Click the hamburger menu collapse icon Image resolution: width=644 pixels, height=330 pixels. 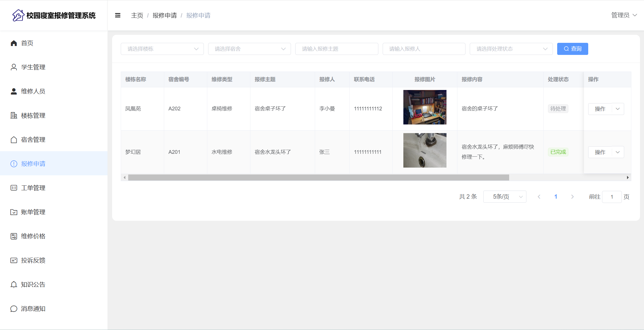coord(118,15)
